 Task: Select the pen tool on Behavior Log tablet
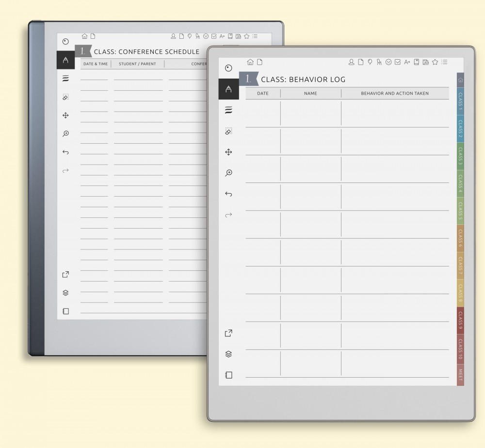(x=228, y=89)
